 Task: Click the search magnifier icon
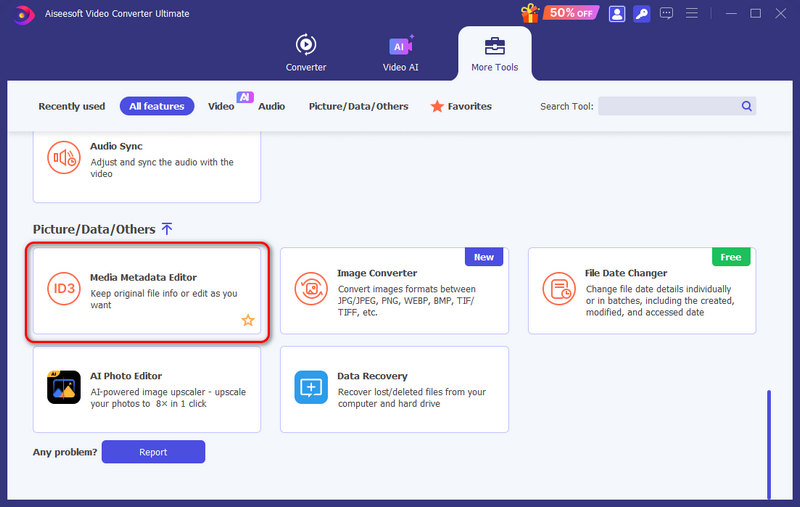(x=746, y=106)
